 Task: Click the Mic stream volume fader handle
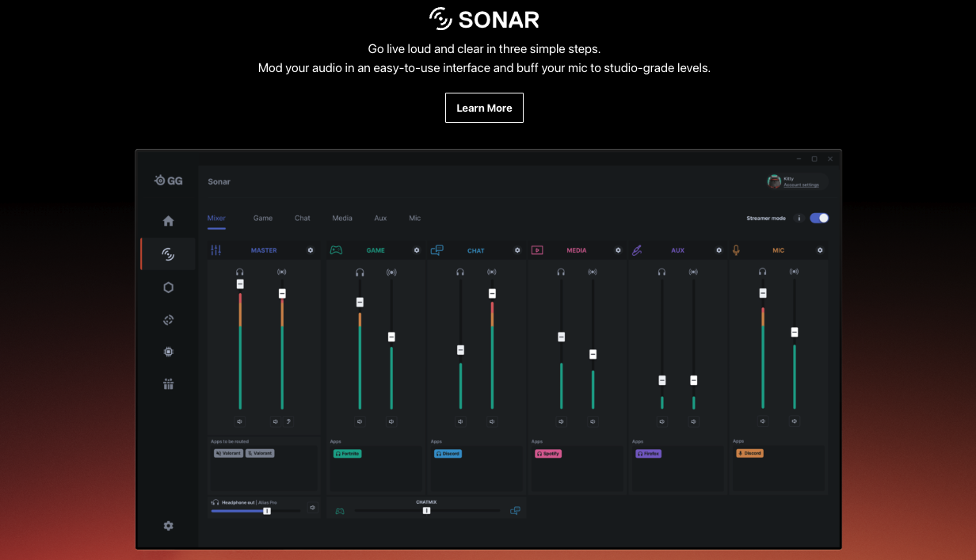[795, 332]
